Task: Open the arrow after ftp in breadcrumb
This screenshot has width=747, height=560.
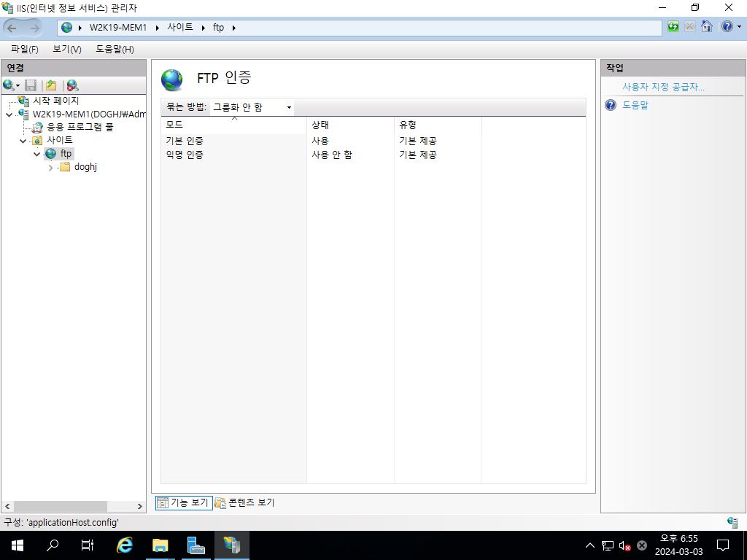Action: [x=234, y=28]
